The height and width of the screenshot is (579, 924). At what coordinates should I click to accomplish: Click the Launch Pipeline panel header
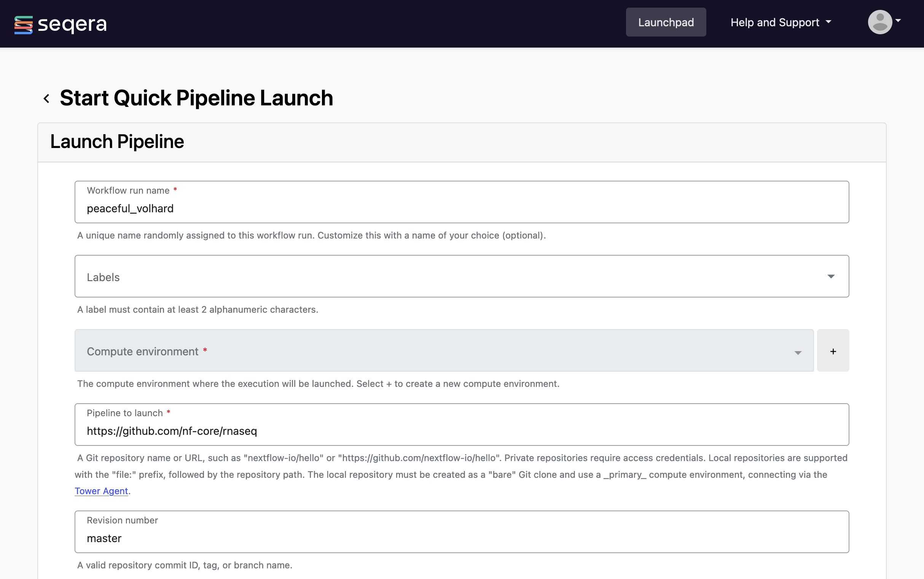[x=116, y=141]
